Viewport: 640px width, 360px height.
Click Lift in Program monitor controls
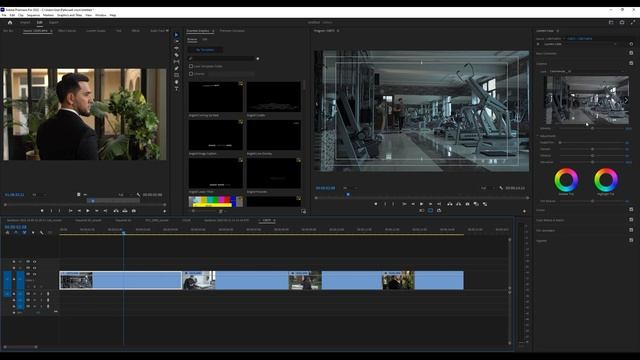pyautogui.click(x=449, y=204)
